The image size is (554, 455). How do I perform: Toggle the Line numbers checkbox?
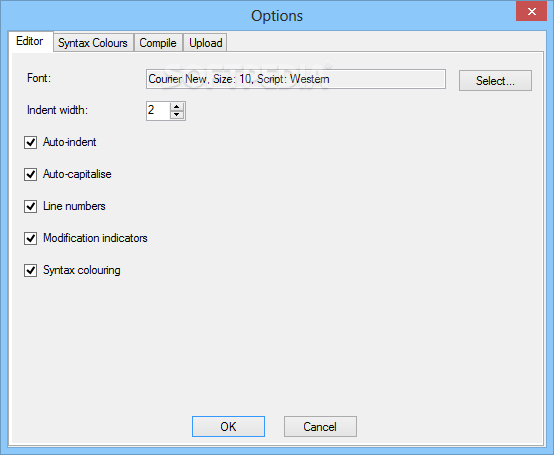[30, 206]
